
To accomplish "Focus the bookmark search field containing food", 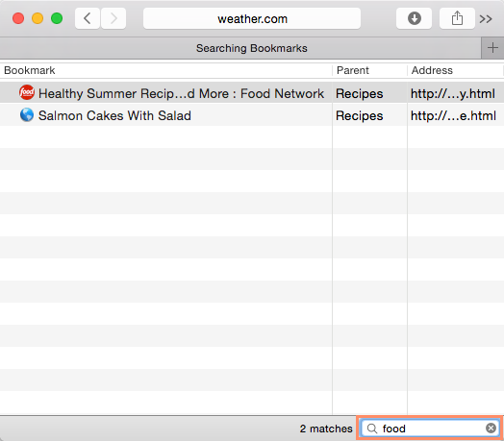I will 430,429.
